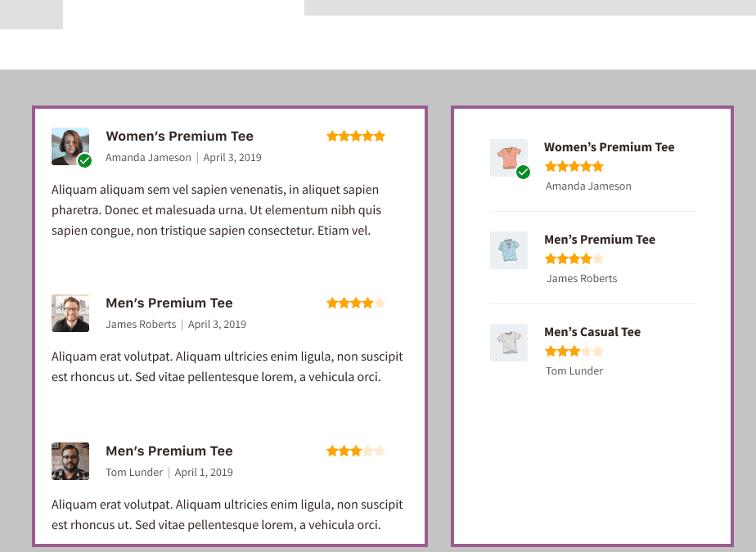Click Amanda Jameson's reviewer avatar photo

pyautogui.click(x=70, y=146)
